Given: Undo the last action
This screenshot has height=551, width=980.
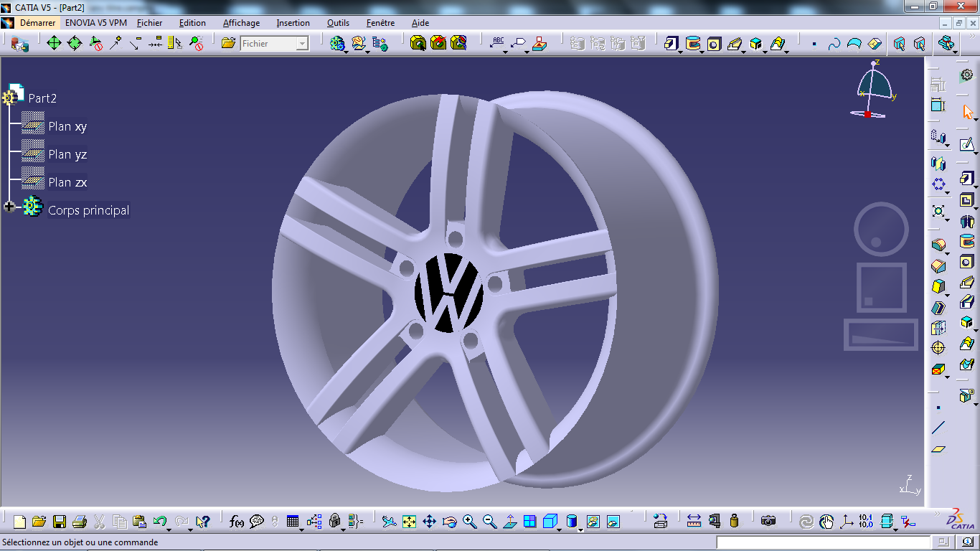Looking at the screenshot, I should pyautogui.click(x=159, y=522).
